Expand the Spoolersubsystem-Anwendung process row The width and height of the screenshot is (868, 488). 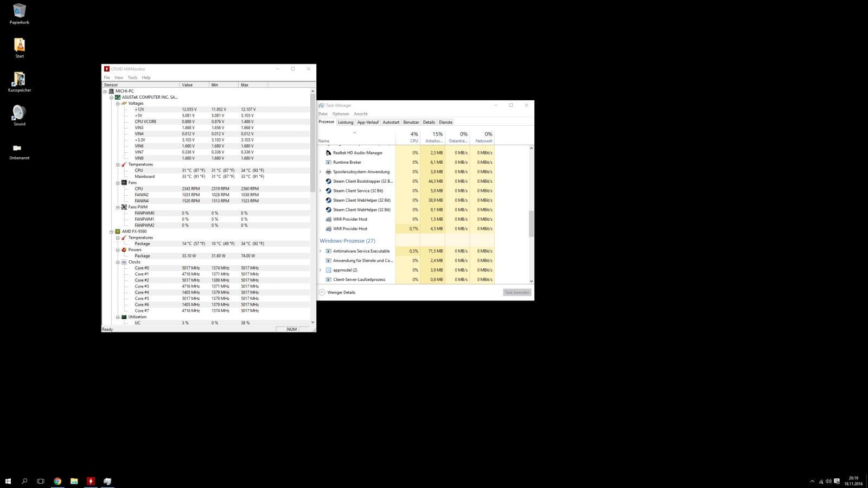pyautogui.click(x=321, y=172)
